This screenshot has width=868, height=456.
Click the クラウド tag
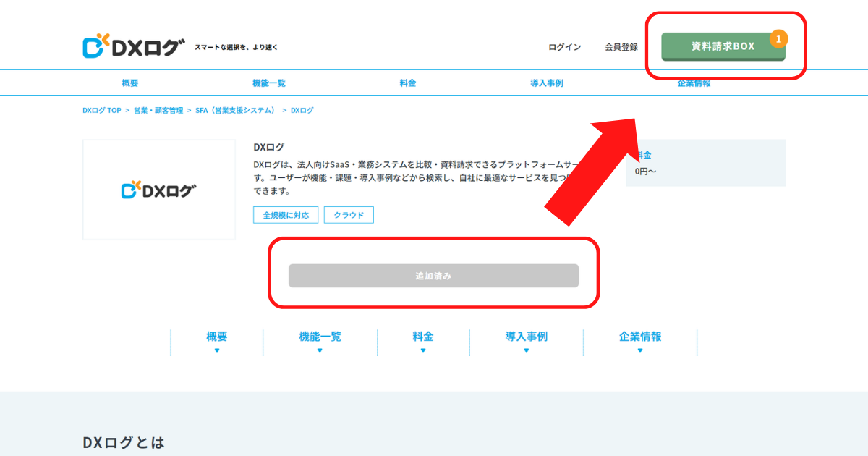click(349, 215)
